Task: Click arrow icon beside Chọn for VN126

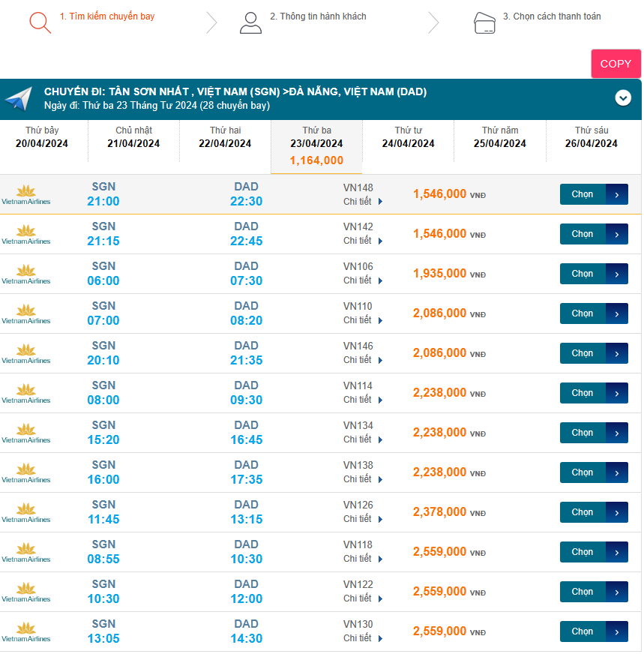Action: pyautogui.click(x=616, y=512)
